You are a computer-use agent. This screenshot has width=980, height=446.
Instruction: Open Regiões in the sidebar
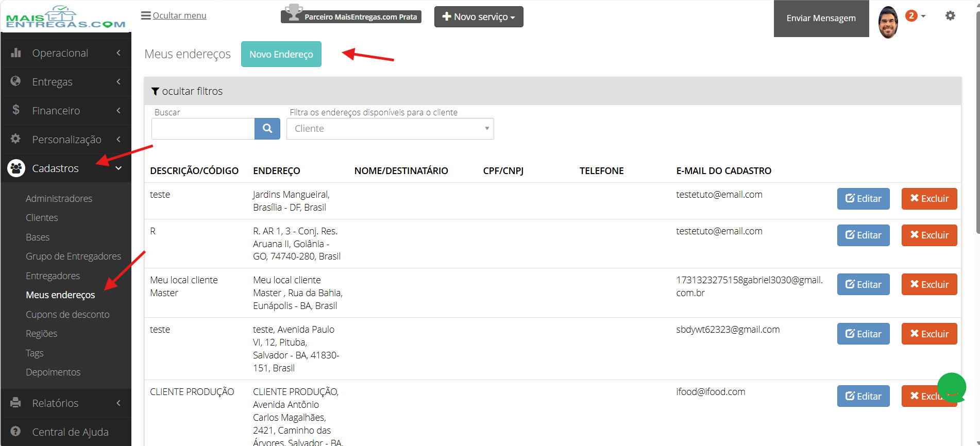[42, 333]
